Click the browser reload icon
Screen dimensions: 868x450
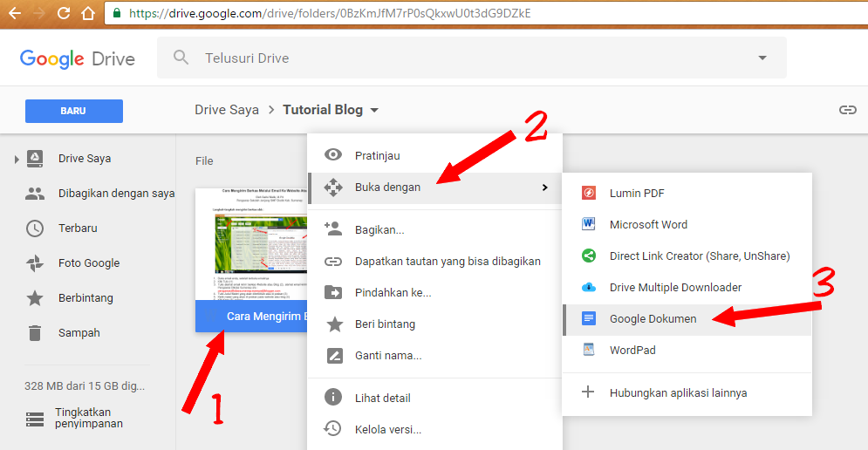(64, 13)
